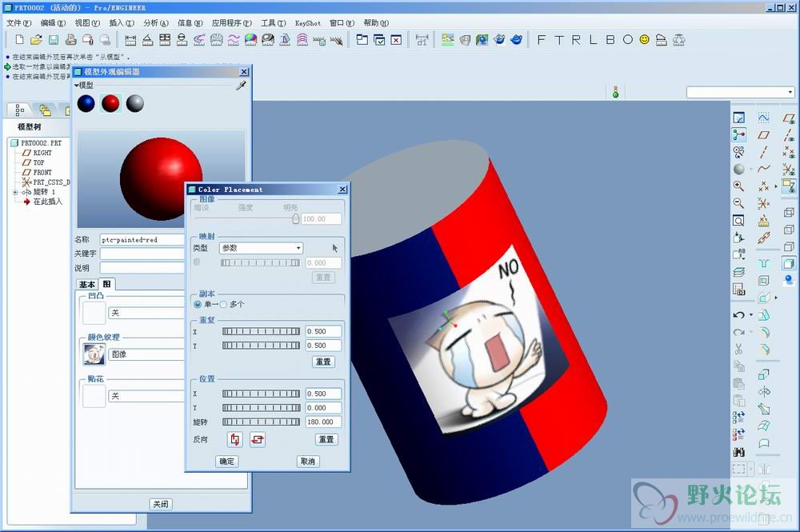Click the binoculars find icon
Viewport: 800px width, 532px height.
coord(738,452)
